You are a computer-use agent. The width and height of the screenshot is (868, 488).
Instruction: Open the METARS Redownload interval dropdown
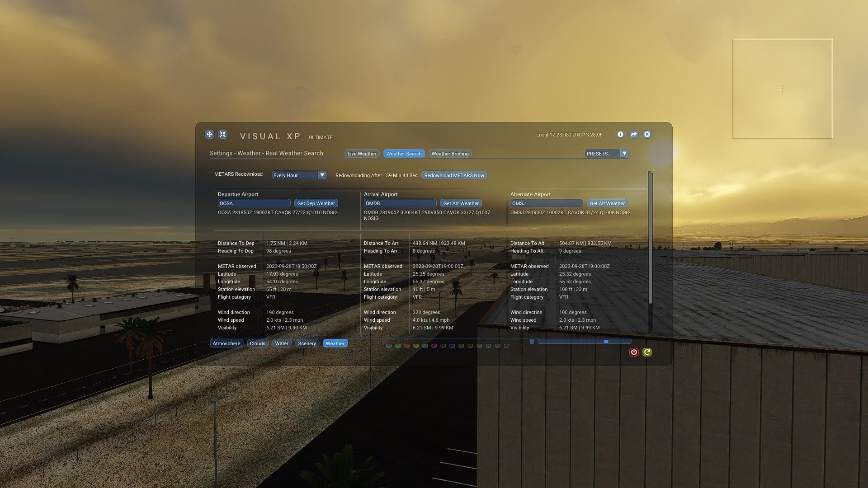tap(298, 175)
